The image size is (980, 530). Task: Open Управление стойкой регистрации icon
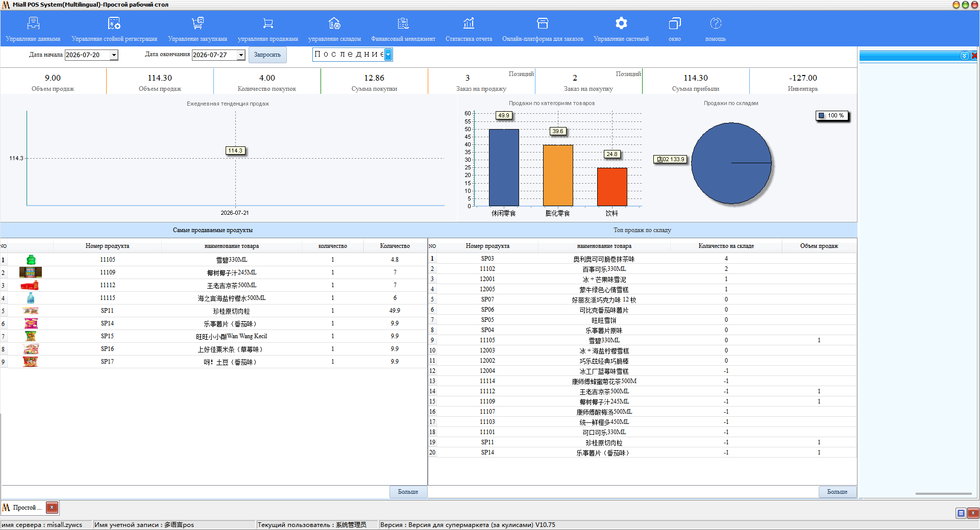pos(114,23)
